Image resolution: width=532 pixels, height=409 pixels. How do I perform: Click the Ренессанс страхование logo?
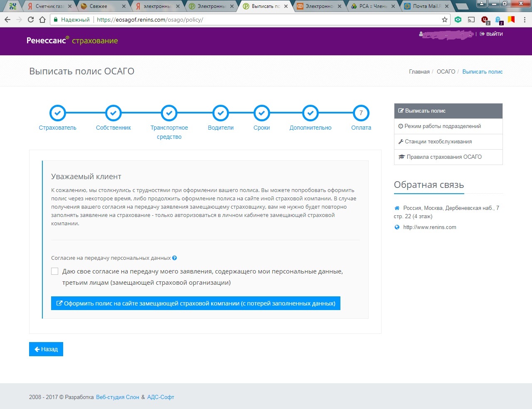72,40
